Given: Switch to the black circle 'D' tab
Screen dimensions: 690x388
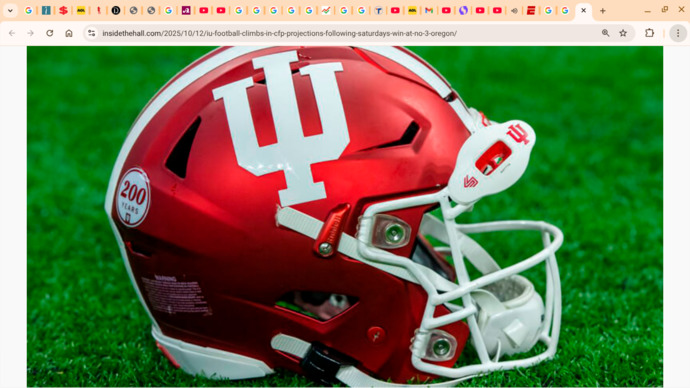Looking at the screenshot, I should pyautogui.click(x=116, y=11).
